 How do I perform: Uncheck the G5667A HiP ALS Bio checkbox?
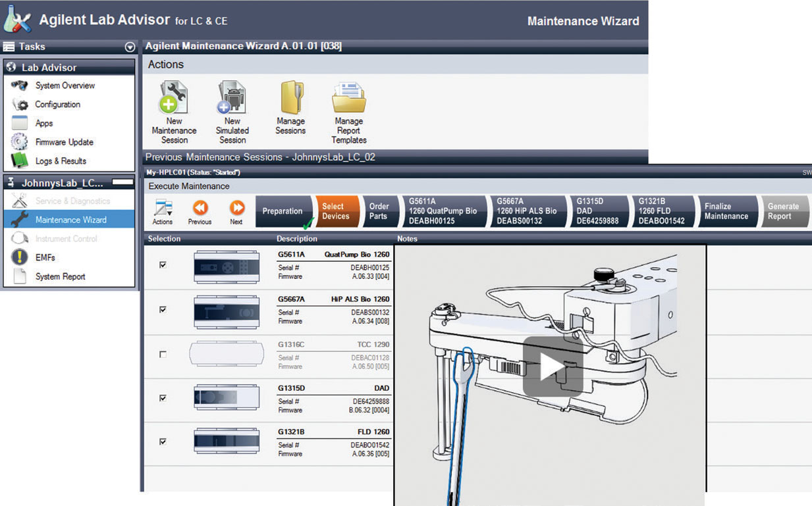(163, 309)
